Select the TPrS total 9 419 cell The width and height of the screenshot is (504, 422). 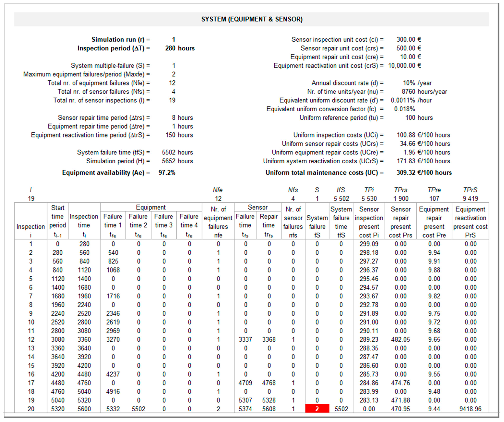point(470,199)
